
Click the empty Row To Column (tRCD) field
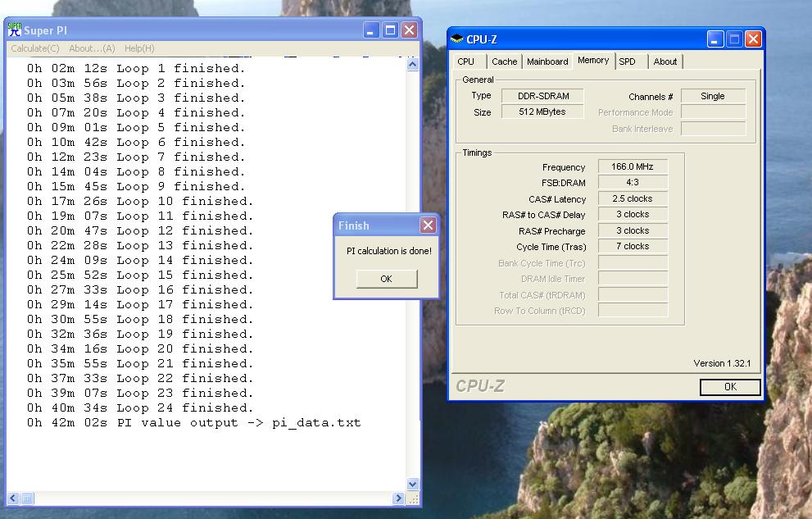(x=633, y=310)
